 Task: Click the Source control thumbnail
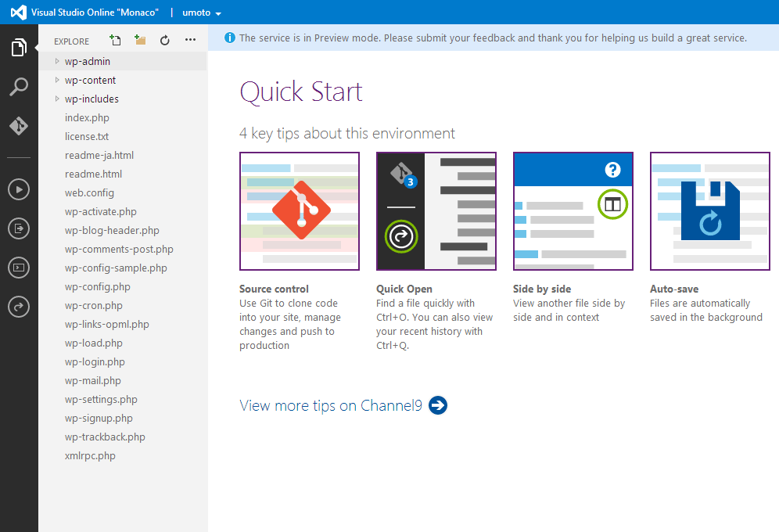pyautogui.click(x=299, y=211)
